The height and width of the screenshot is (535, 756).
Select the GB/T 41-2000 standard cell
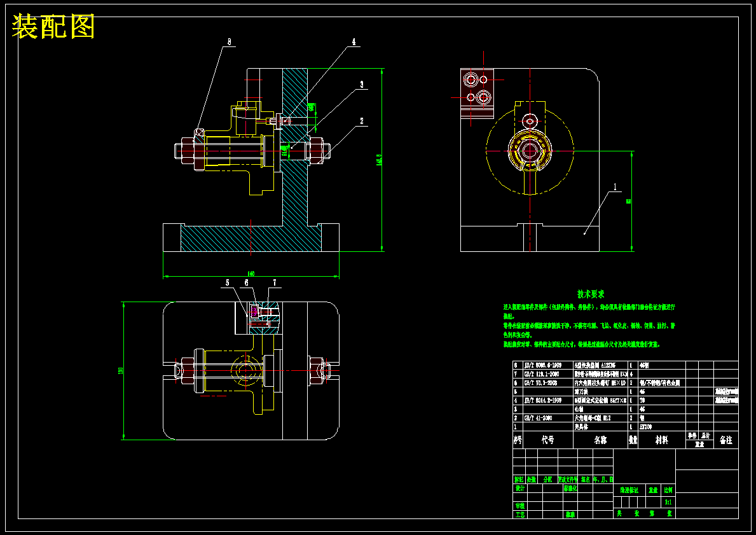point(537,418)
